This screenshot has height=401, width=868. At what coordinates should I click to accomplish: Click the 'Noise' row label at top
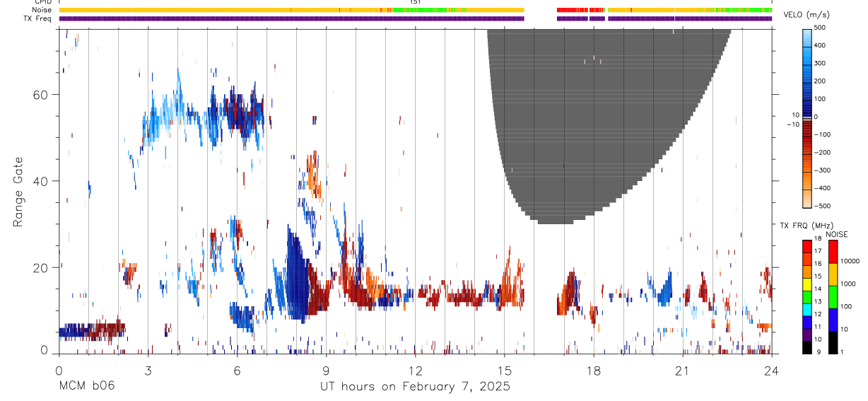pyautogui.click(x=41, y=10)
